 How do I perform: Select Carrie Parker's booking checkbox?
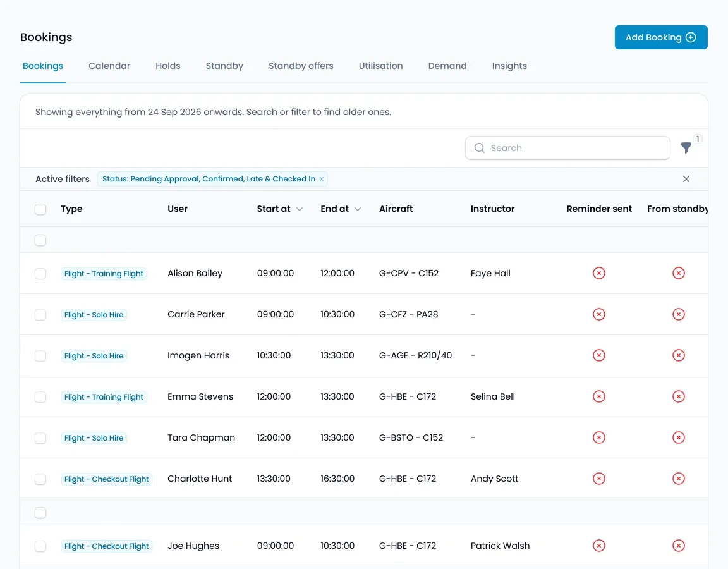(40, 315)
